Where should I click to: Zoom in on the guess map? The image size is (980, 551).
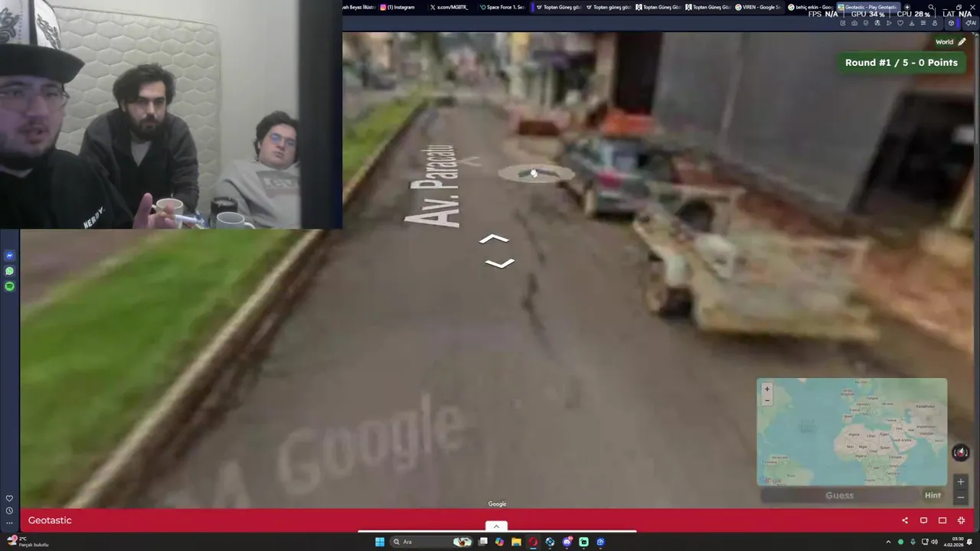[x=766, y=389]
